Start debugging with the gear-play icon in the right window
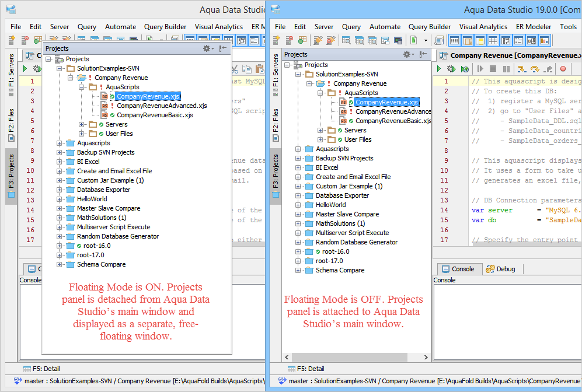Image resolution: width=582 pixels, height=392 pixels. pos(451,69)
